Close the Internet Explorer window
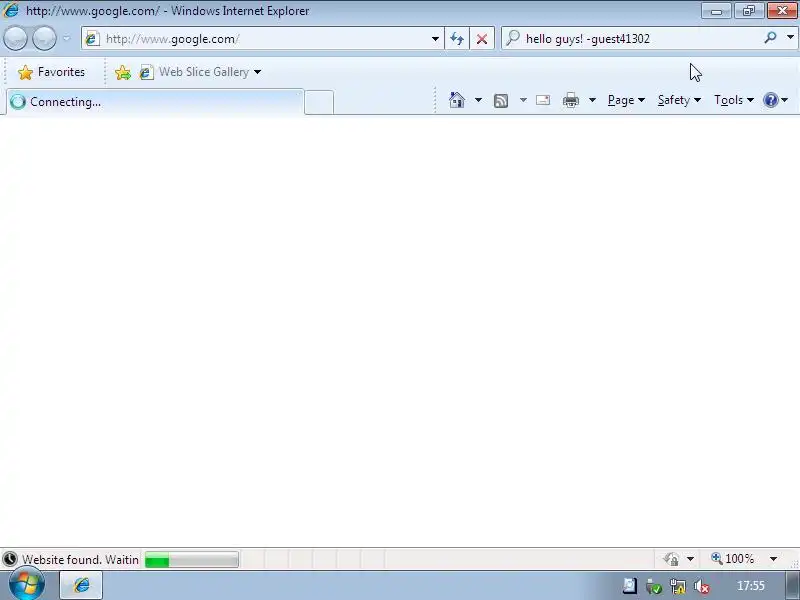The width and height of the screenshot is (800, 600). 782,10
